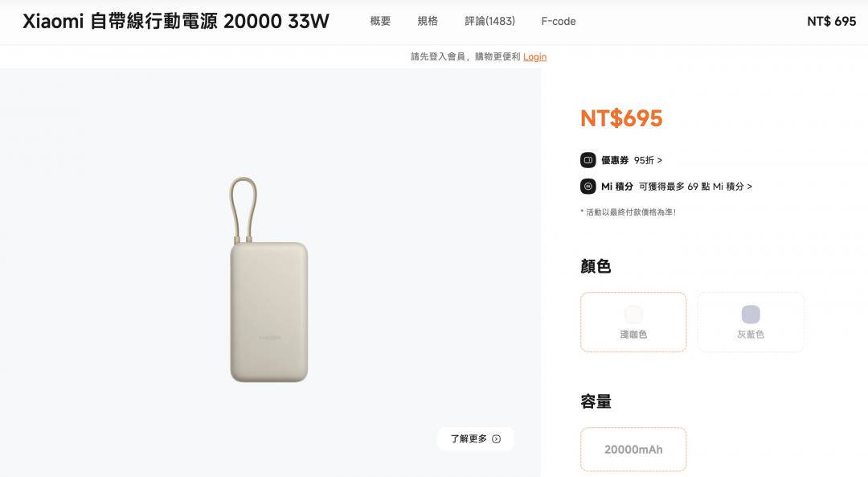This screenshot has width=868, height=477.
Task: Select the 灰藍色 color option
Action: (751, 322)
